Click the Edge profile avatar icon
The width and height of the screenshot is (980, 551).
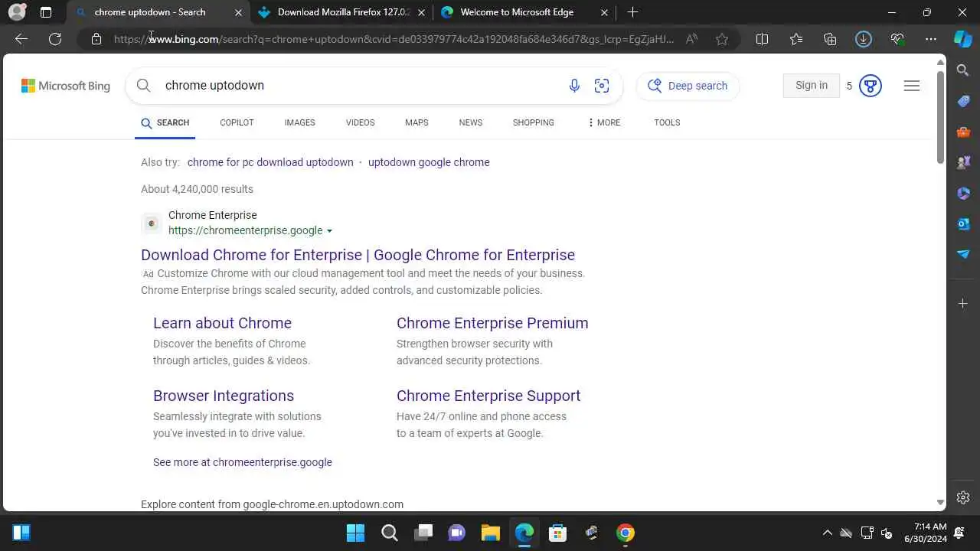[x=17, y=12]
